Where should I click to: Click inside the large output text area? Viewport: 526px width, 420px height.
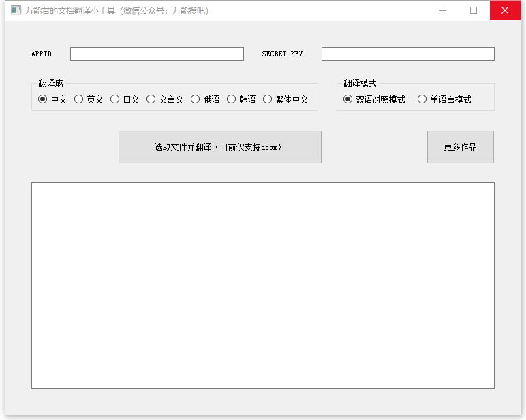coord(263,285)
